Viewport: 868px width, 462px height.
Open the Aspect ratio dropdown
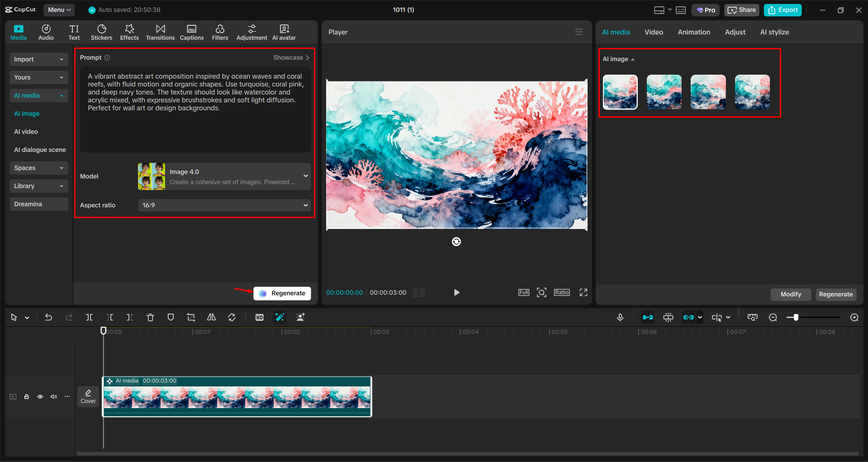[x=224, y=205]
